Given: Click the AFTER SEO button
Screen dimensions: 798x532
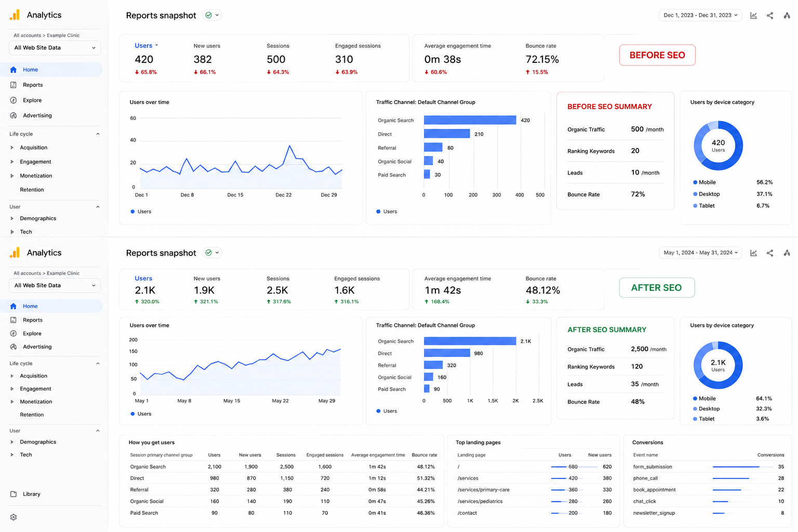Looking at the screenshot, I should tap(657, 288).
